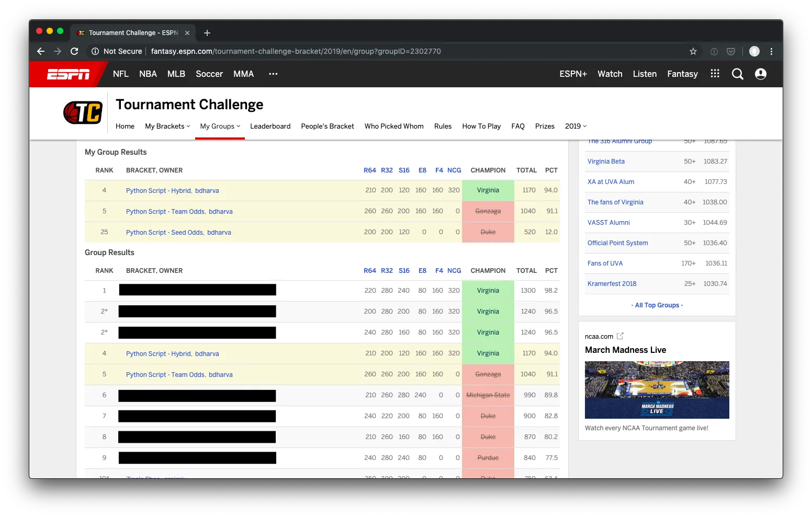Click the ESPN logo in header
The width and height of the screenshot is (812, 517).
point(69,74)
